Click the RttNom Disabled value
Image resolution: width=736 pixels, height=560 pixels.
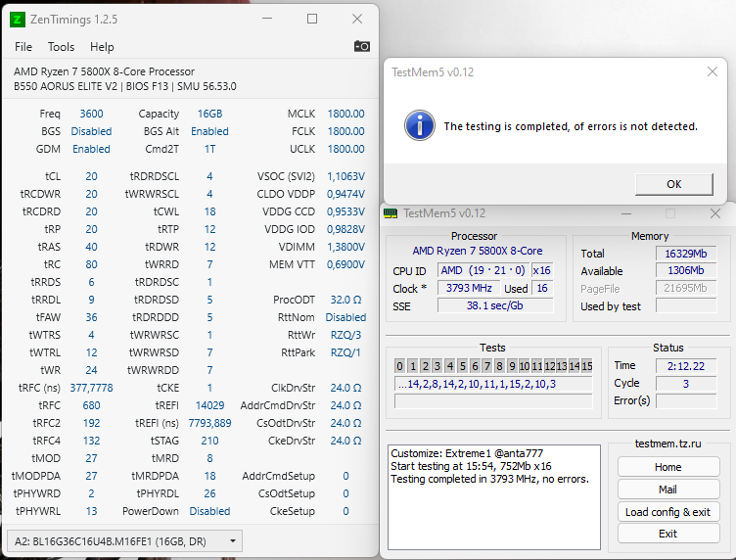345,317
